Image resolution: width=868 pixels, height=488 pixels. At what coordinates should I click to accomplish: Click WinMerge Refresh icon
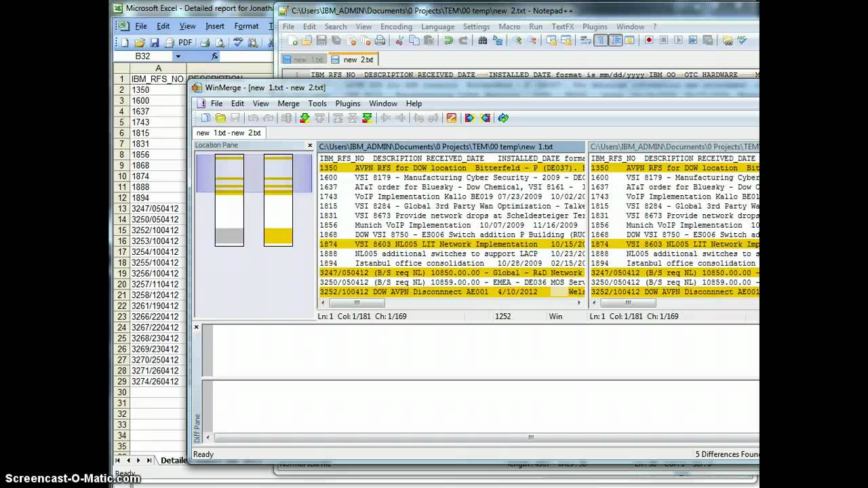[x=503, y=118]
